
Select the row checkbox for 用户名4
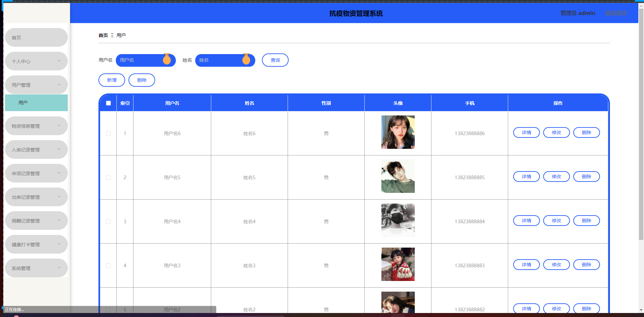click(108, 222)
